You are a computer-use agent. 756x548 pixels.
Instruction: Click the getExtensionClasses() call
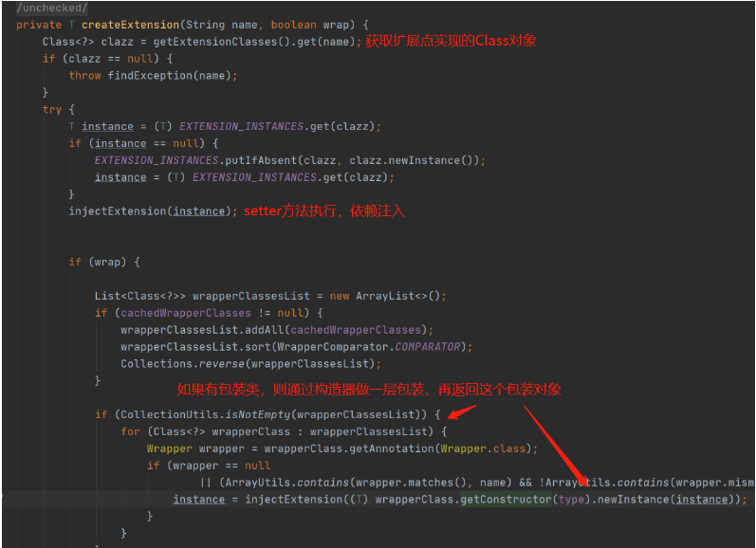(222, 42)
